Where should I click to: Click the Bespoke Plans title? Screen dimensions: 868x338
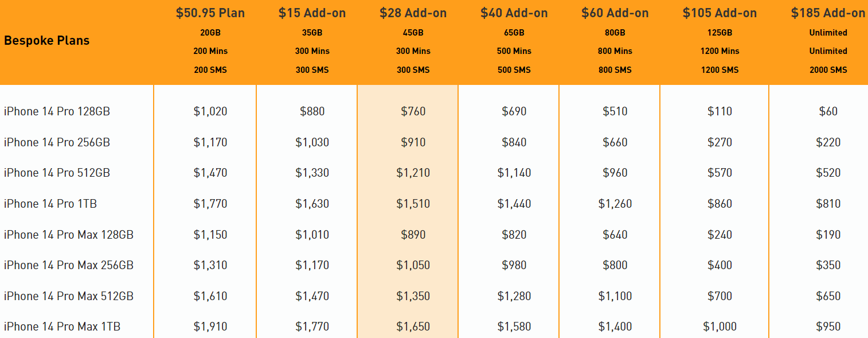(x=46, y=41)
